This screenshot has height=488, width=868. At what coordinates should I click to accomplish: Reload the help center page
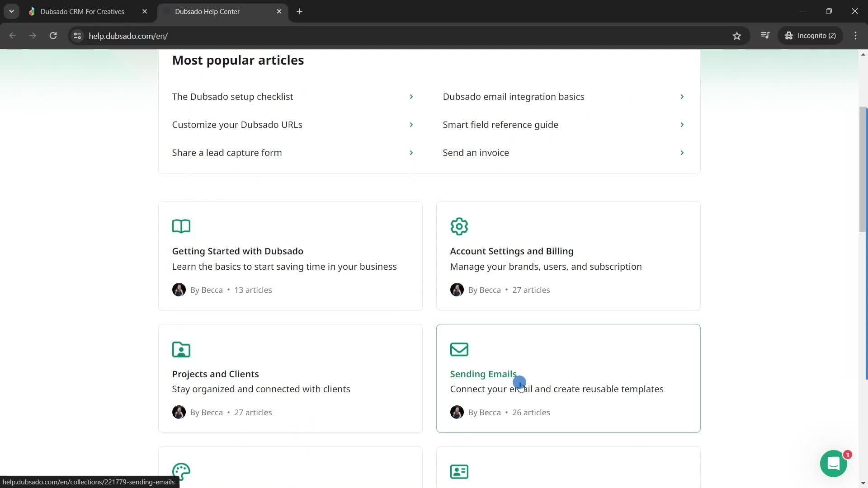tap(53, 36)
